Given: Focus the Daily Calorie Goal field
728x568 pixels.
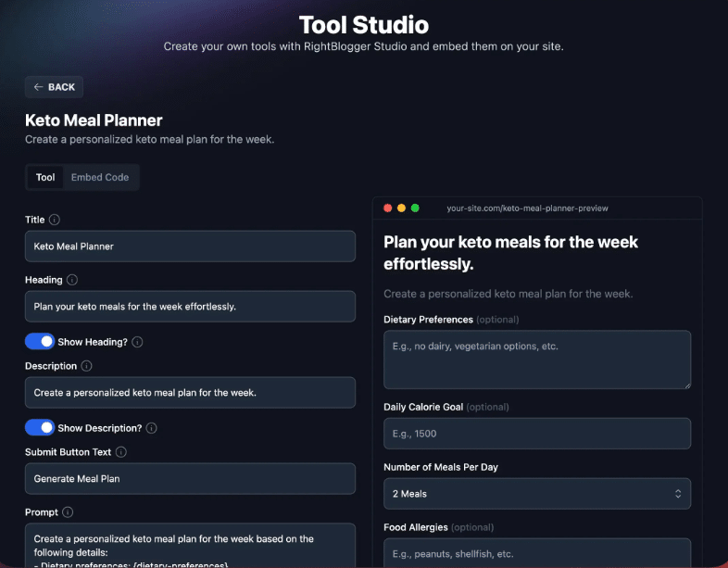Looking at the screenshot, I should pyautogui.click(x=537, y=434).
